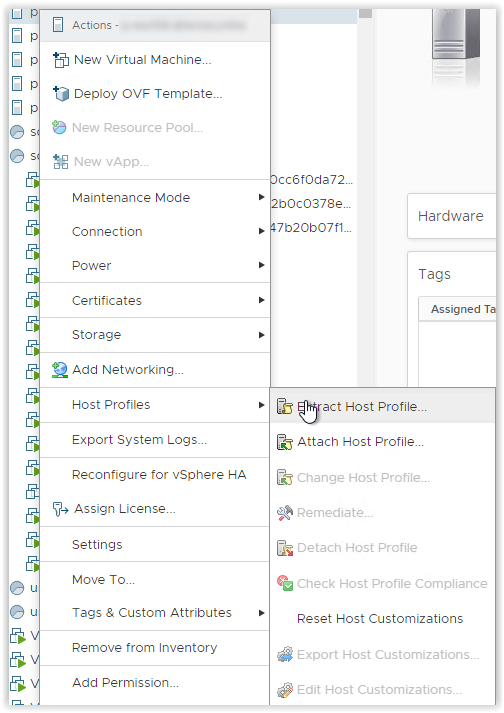
Task: Click the Deploy OVF Template icon
Action: tap(60, 94)
